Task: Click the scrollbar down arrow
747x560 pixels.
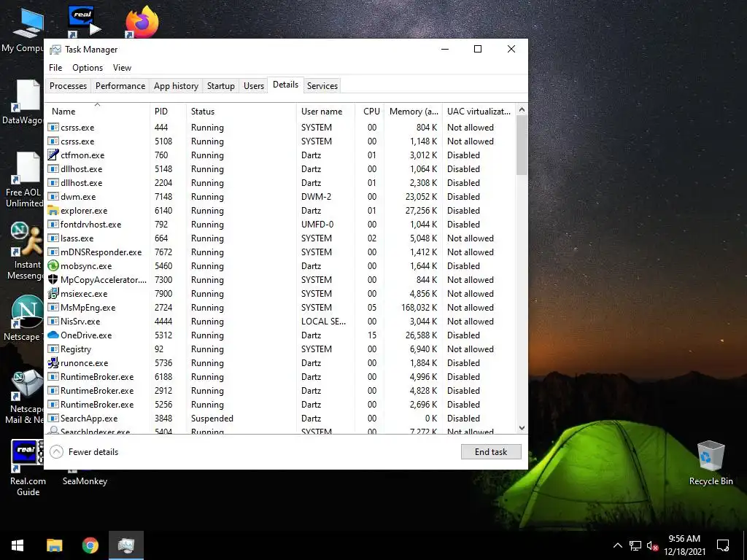Action: (x=522, y=428)
